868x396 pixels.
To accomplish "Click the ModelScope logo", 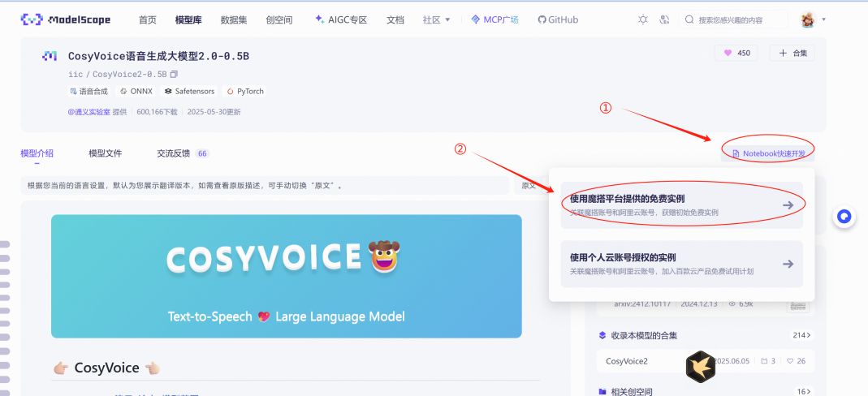I will click(x=65, y=20).
